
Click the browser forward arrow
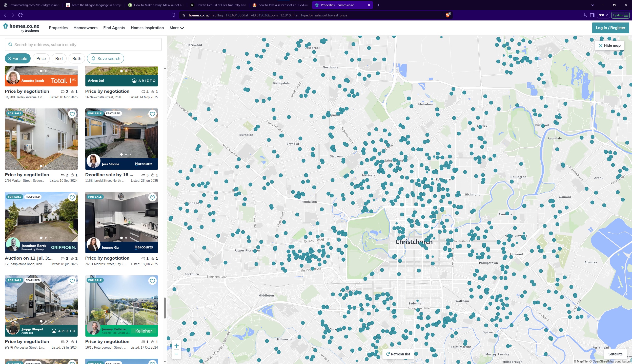click(13, 15)
